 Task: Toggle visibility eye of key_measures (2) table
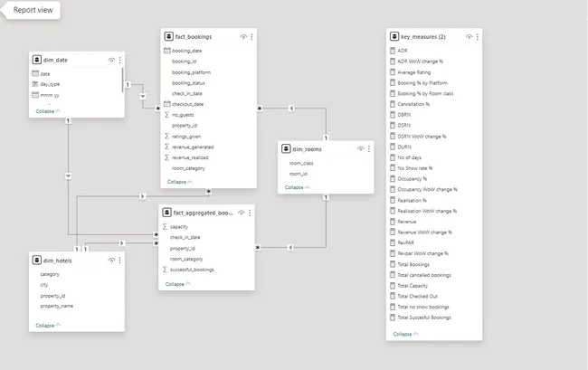pos(469,37)
